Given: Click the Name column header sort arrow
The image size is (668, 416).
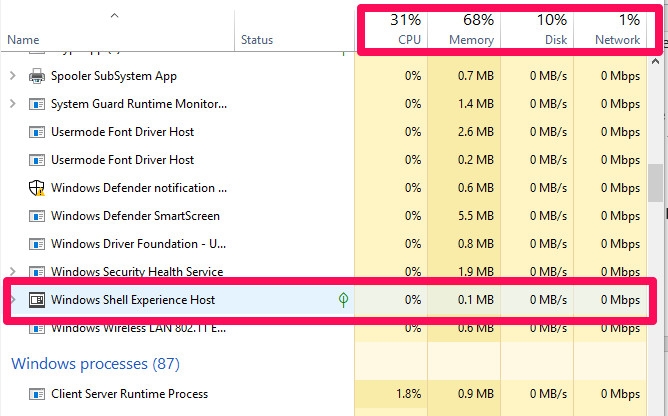Looking at the screenshot, I should pyautogui.click(x=114, y=16).
